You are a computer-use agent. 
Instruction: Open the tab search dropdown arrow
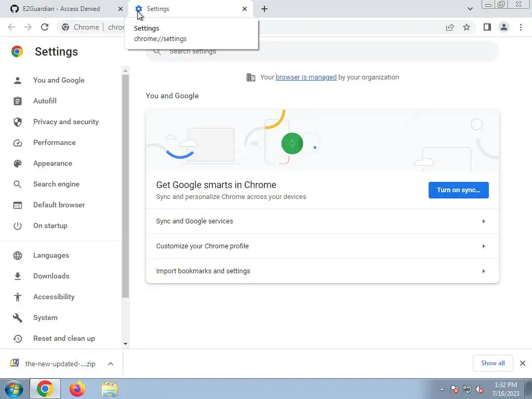click(x=470, y=9)
